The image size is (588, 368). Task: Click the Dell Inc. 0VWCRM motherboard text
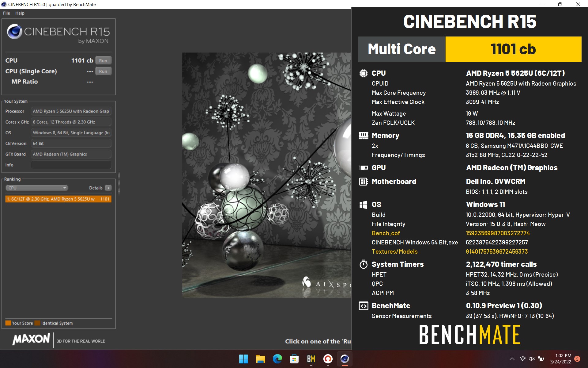[x=496, y=182]
